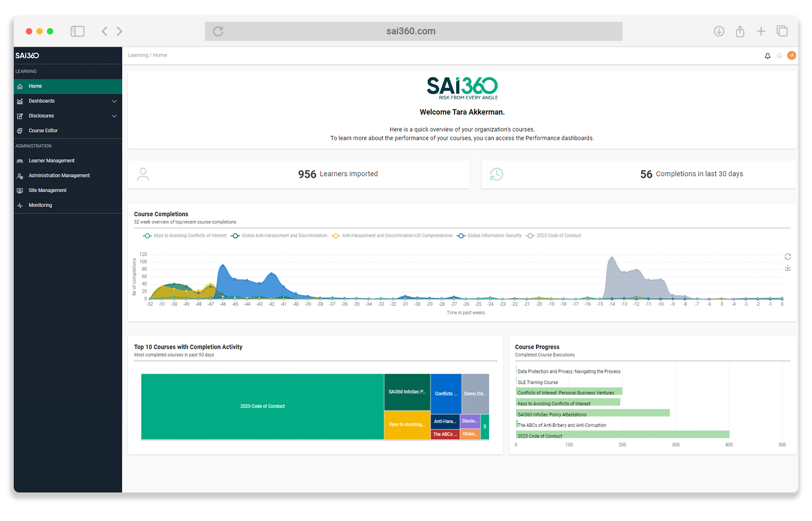
Task: Click the SAI360 InfoSec Policy Attestations bar
Action: pyautogui.click(x=593, y=413)
